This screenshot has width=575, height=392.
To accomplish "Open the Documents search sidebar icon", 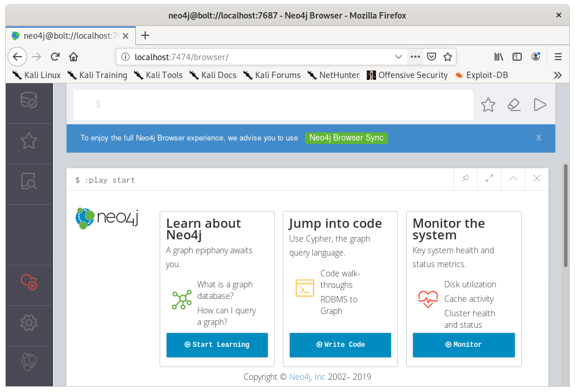I will click(x=28, y=181).
